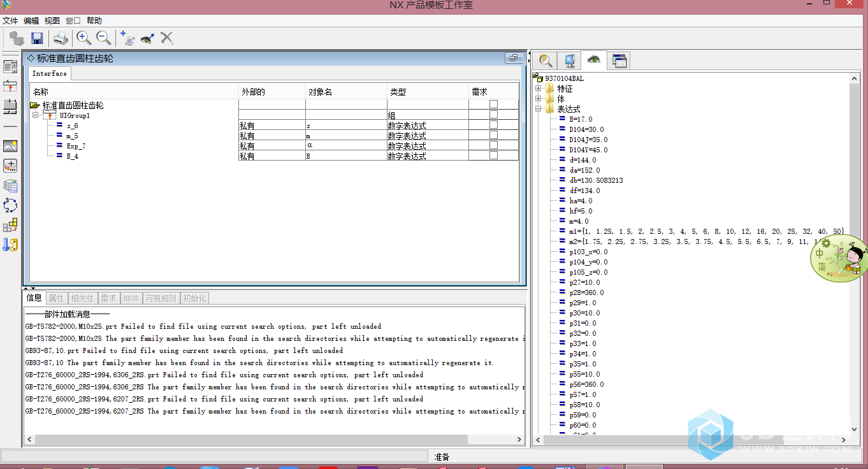Image resolution: width=868 pixels, height=469 pixels.
Task: Open the magnifier search tab in right panel
Action: pos(546,61)
